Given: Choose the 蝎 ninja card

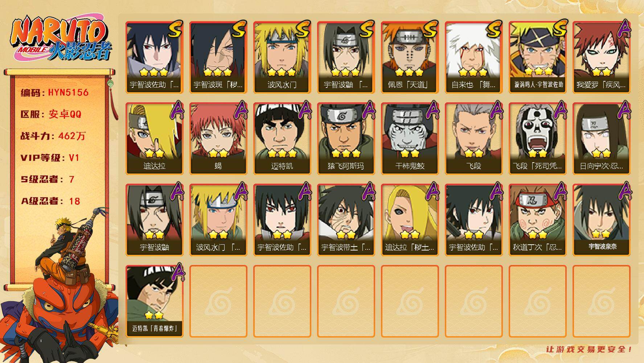Looking at the screenshot, I should click(218, 139).
